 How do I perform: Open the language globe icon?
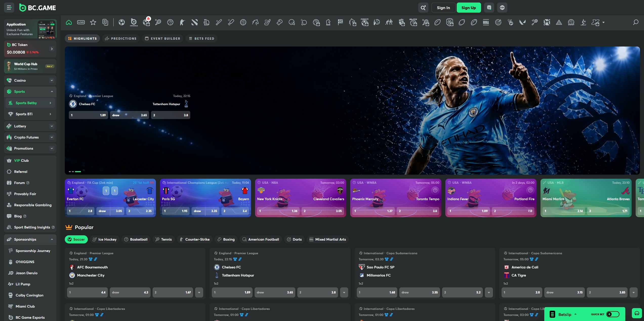(502, 8)
